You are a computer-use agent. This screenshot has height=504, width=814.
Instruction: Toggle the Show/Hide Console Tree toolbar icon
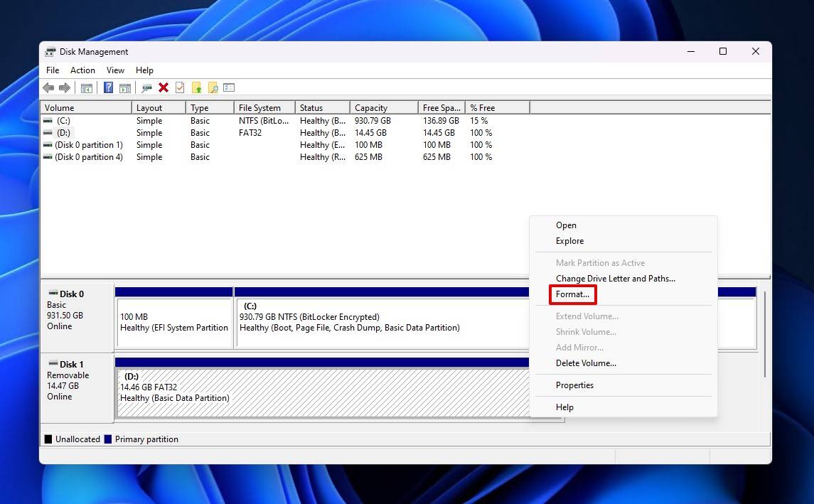click(86, 87)
